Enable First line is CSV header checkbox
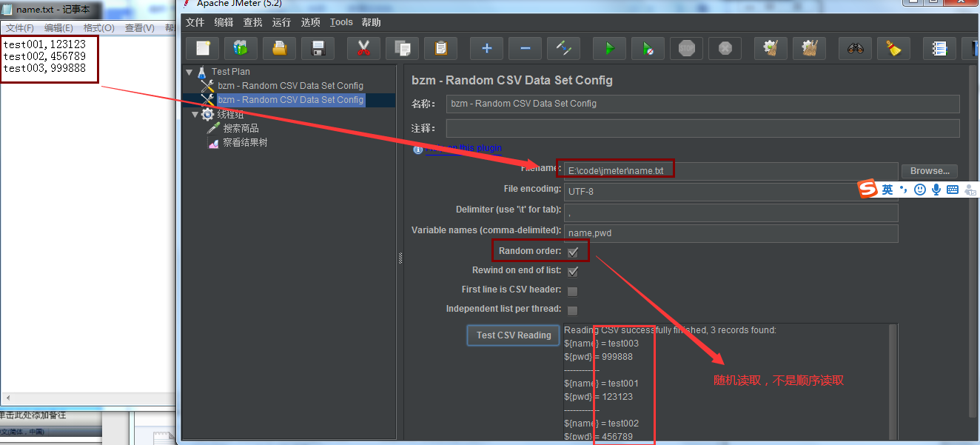 572,291
